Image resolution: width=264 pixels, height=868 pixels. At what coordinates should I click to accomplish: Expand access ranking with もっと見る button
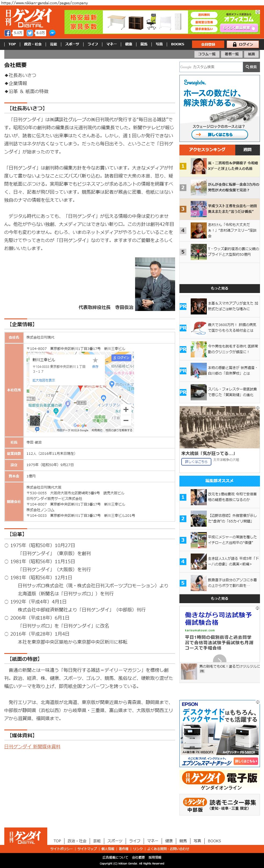point(219,288)
